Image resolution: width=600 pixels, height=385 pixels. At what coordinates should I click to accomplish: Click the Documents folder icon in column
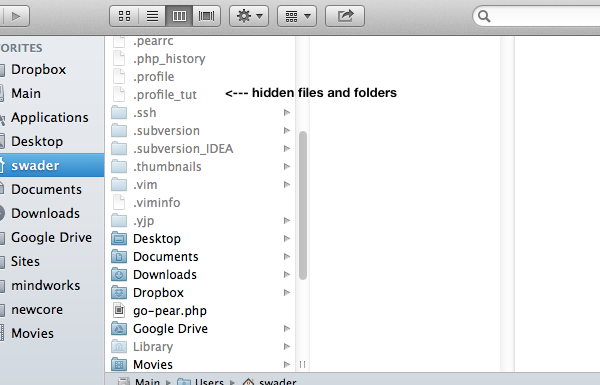[x=119, y=256]
